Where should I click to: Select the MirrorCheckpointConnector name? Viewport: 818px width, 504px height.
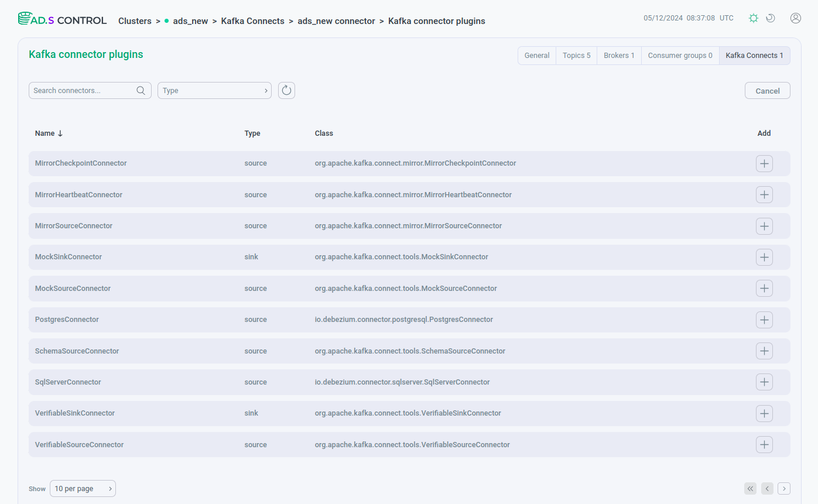click(81, 163)
